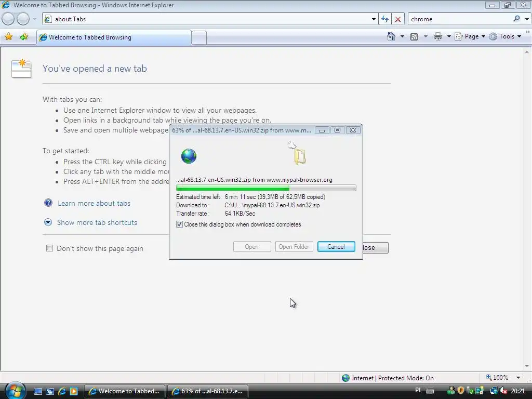Open the Favorites Center star icon

[9, 37]
